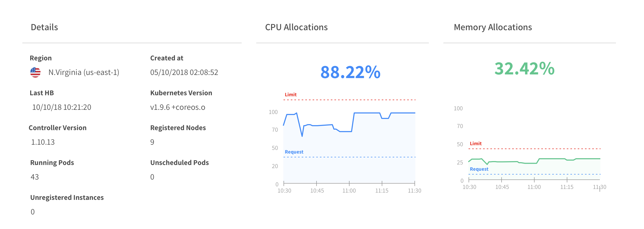This screenshot has height=229, width=644.
Task: Click the Registered Nodes count 9
Action: click(152, 142)
